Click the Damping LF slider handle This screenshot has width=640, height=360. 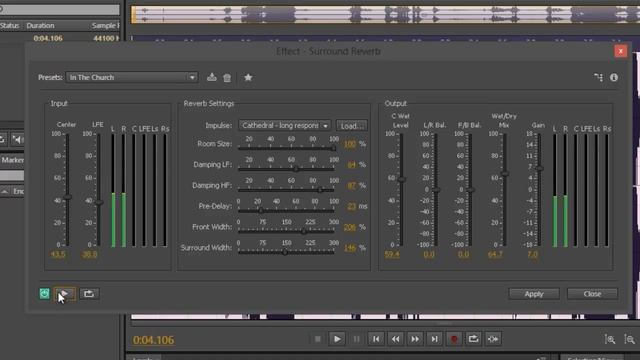click(296, 169)
